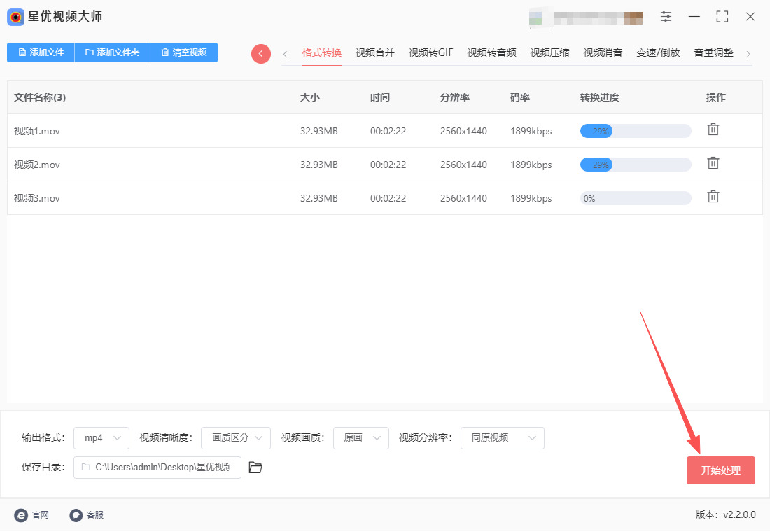Screen dimensions: 770x532
Task: Click the red collapse arrow circle button
Action: (261, 54)
